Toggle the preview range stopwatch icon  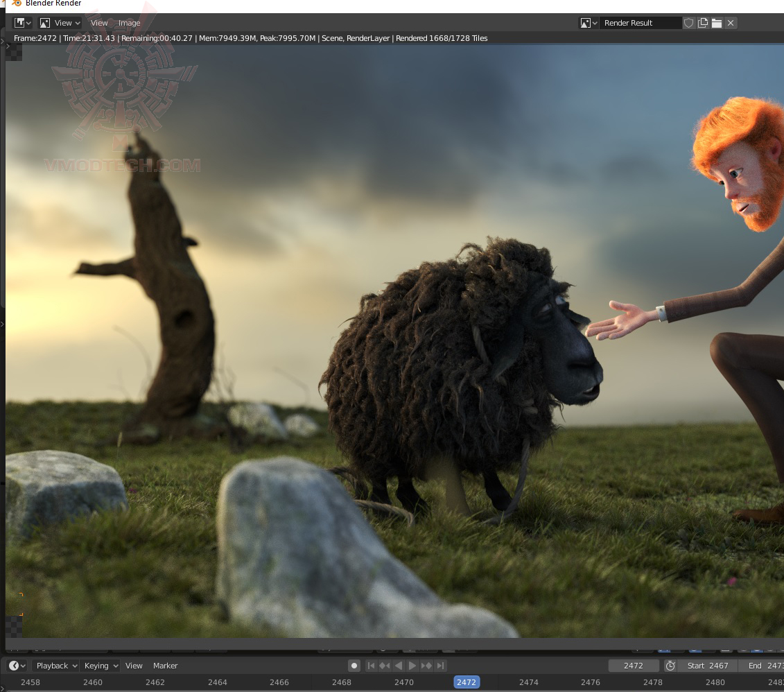tap(670, 666)
